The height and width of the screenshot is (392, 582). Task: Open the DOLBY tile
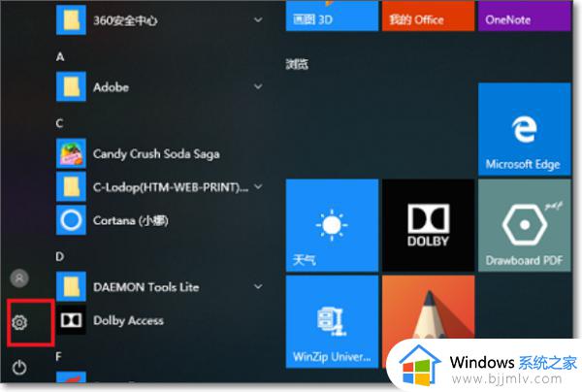[x=429, y=225]
